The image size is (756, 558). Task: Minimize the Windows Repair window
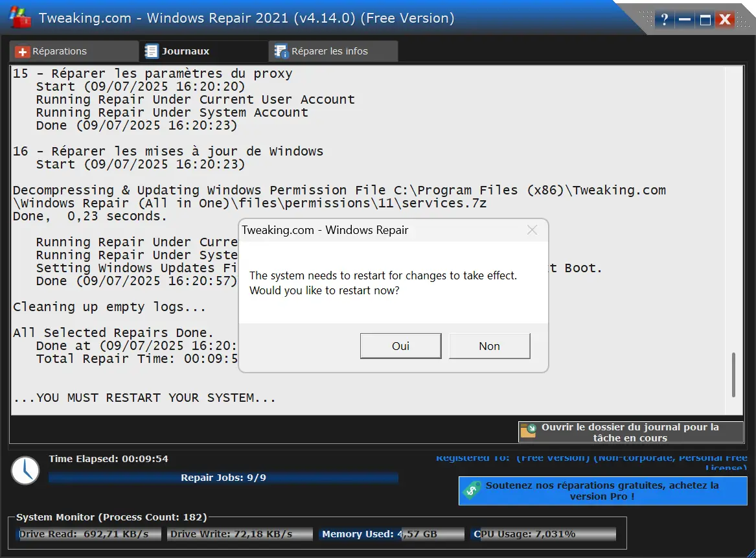(685, 20)
